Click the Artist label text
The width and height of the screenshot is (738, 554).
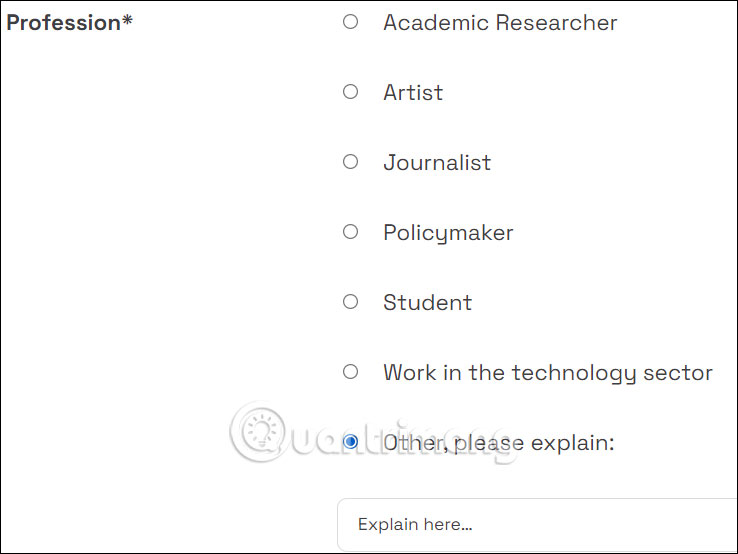point(413,92)
